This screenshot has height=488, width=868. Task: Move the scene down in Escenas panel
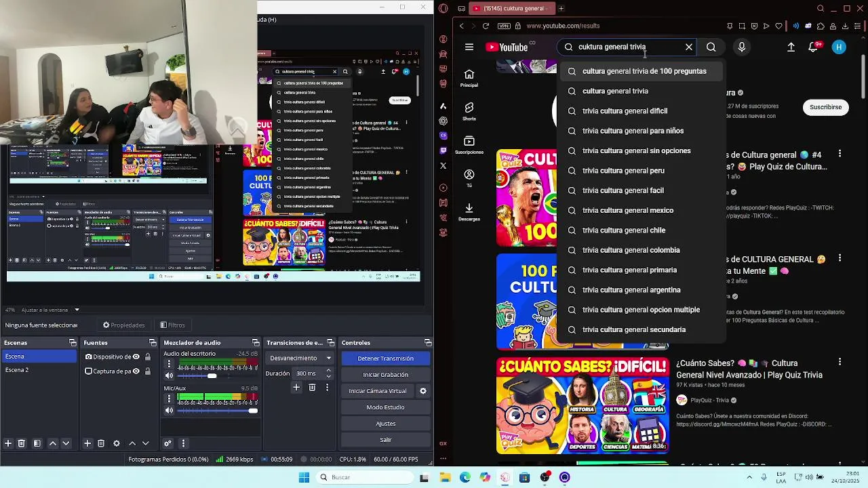click(66, 443)
